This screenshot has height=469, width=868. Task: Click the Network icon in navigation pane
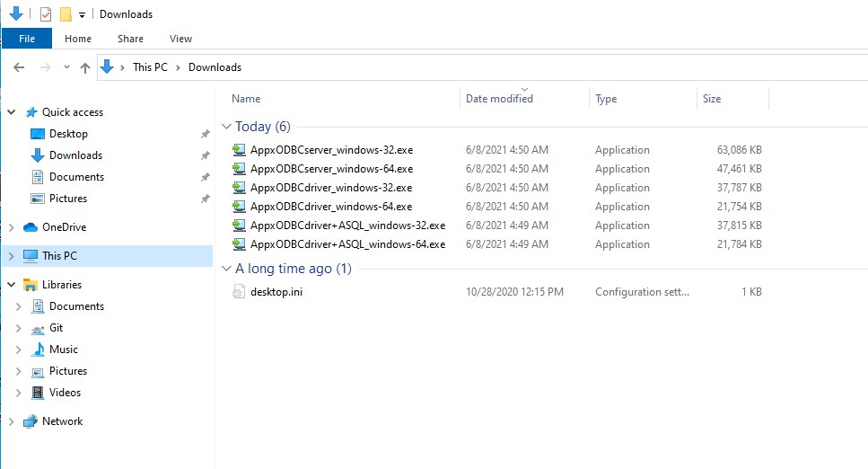(x=31, y=421)
